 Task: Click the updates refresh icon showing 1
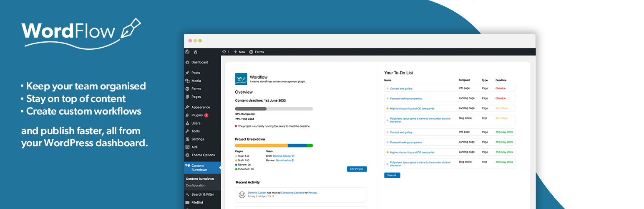pos(224,52)
